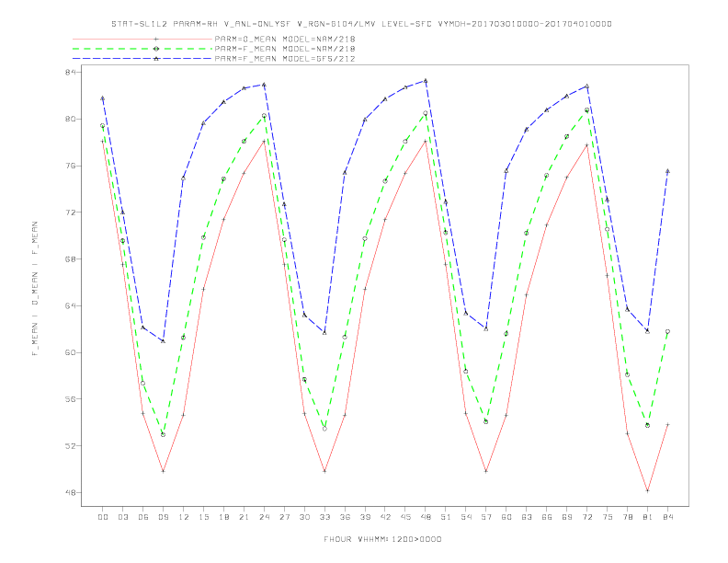Select legend entry PARM=F_MEAN MODEL=GFS/212
This screenshot has height=563, width=728.
[x=285, y=59]
